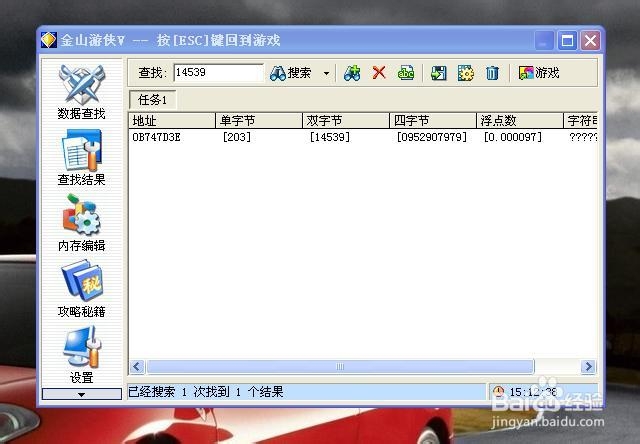
Task: Click the red X delete icon
Action: [x=379, y=73]
